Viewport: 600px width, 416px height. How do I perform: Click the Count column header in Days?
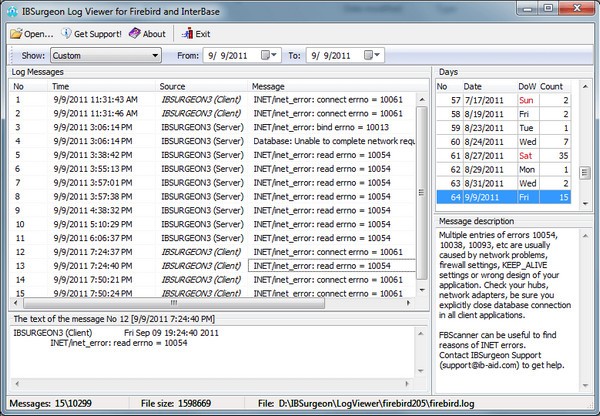pos(553,87)
